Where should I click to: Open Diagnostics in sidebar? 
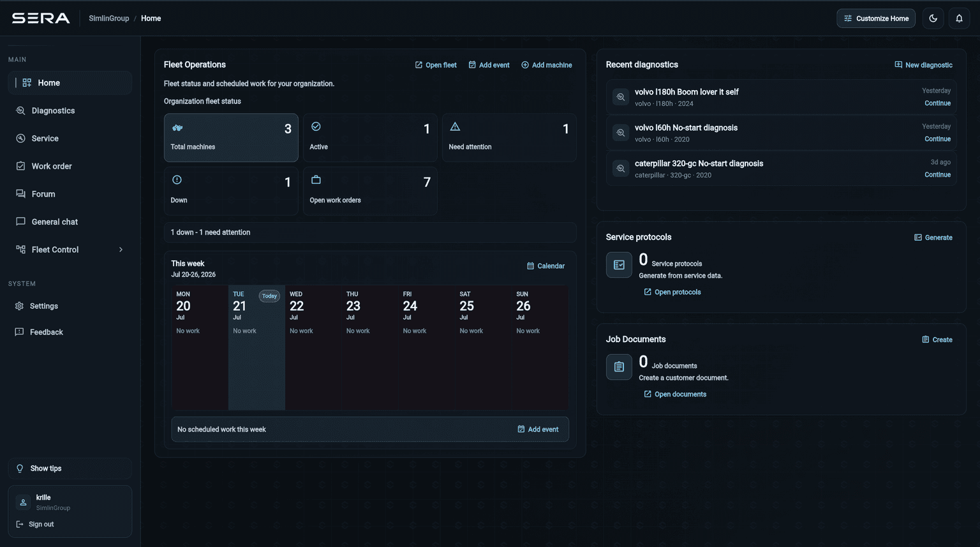[70, 110]
